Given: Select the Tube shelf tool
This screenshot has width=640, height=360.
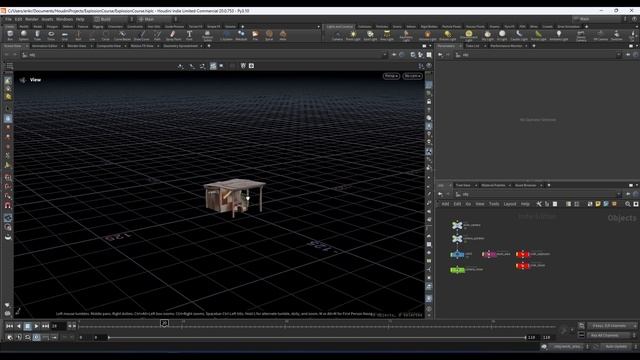Looking at the screenshot, I should pyautogui.click(x=37, y=36).
